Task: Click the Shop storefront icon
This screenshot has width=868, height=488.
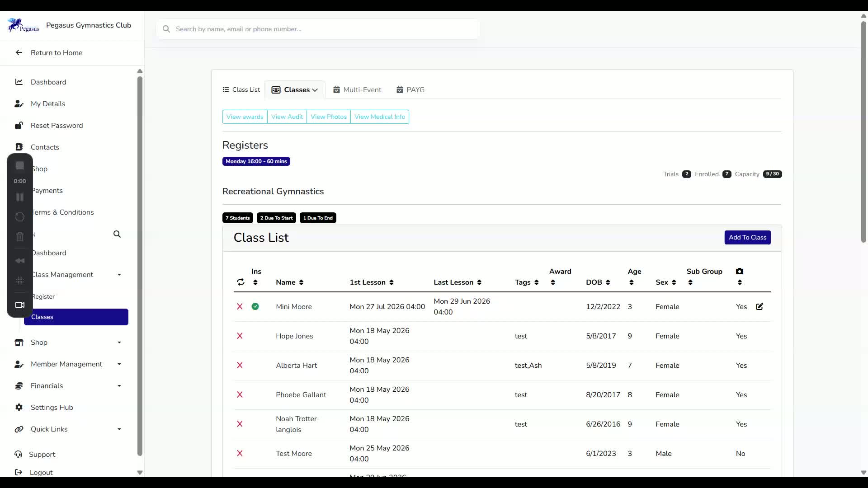Action: 19,343
